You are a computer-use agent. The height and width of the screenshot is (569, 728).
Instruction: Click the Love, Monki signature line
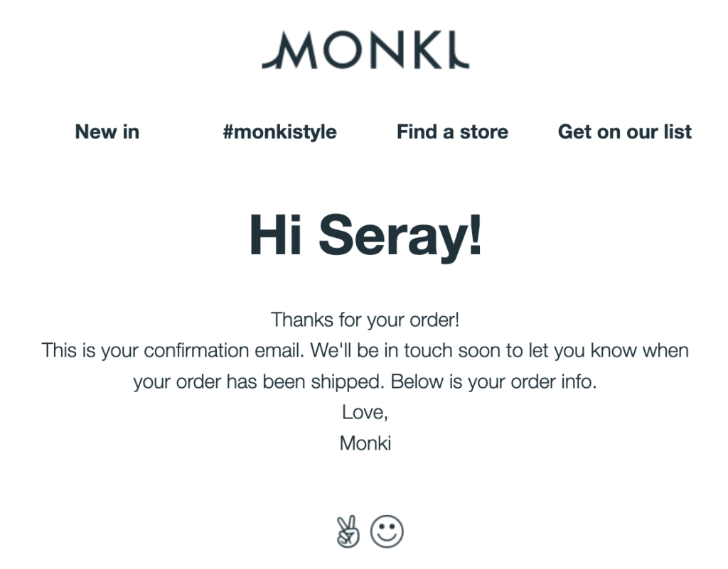coord(365,426)
